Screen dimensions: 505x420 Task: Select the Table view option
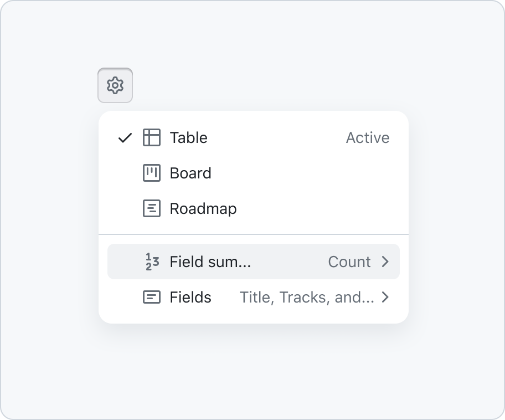[254, 137]
